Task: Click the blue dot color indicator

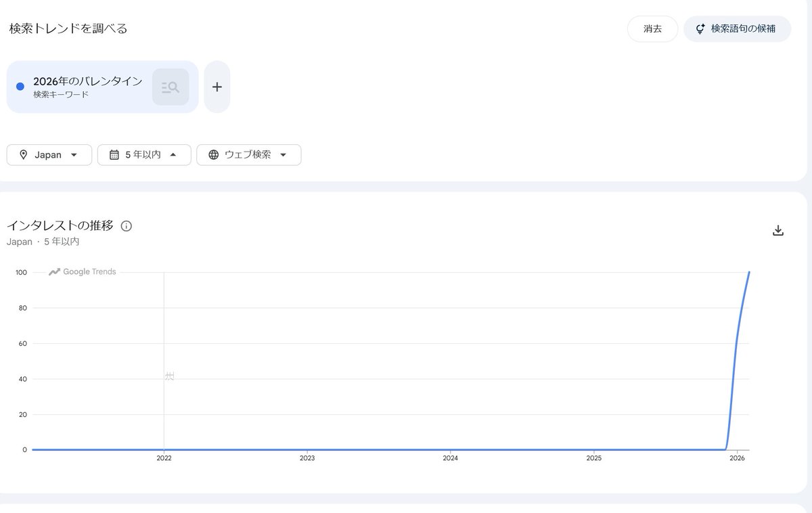Action: 20,87
